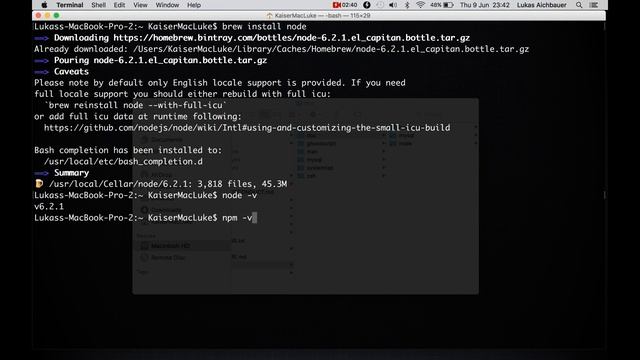640x360 pixels.
Task: Click the 'npm -v' command being typed
Action: tap(237, 218)
